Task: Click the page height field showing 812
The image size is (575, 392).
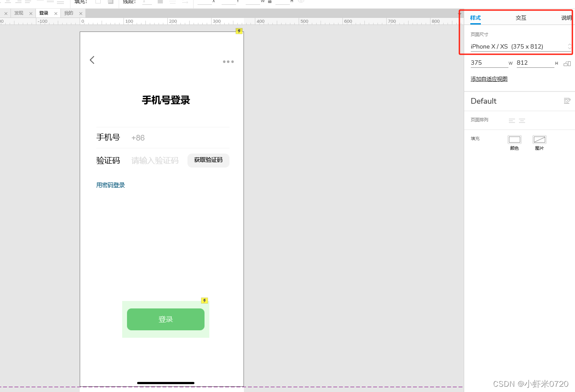Action: click(x=535, y=63)
